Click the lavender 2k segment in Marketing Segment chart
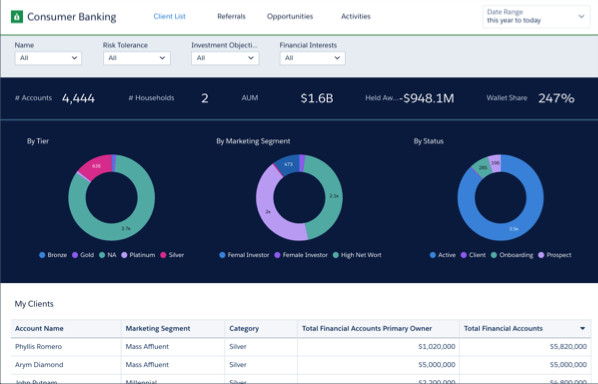This screenshot has width=598, height=384. coord(268,211)
